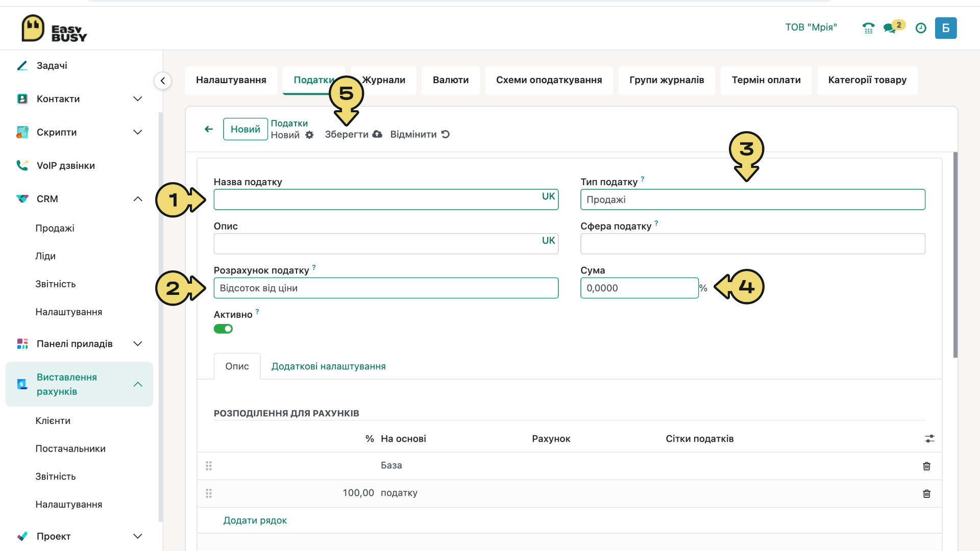The image size is (980, 551).
Task: Click the form vertical scrollbar
Action: tap(955, 255)
